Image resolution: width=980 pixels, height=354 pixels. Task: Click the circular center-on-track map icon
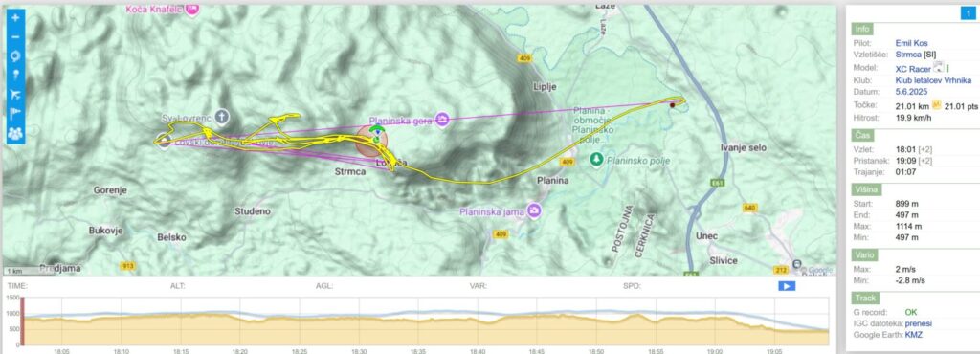tap(15, 56)
